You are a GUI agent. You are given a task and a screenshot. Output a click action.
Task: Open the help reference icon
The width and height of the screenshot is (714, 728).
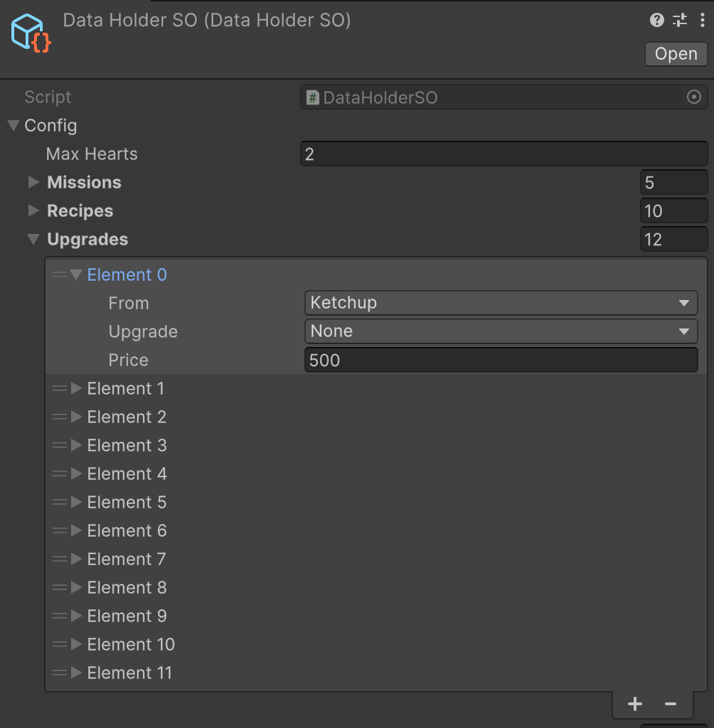click(x=656, y=20)
